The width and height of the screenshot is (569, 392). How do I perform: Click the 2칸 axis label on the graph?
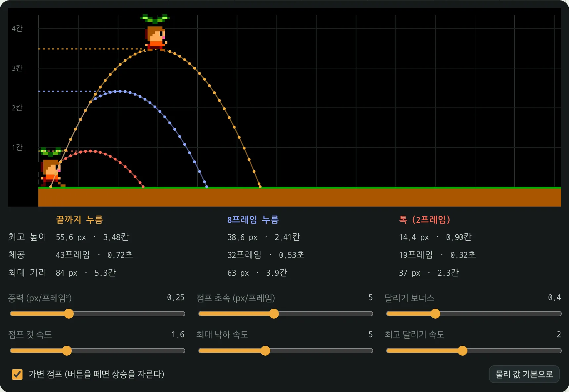17,108
